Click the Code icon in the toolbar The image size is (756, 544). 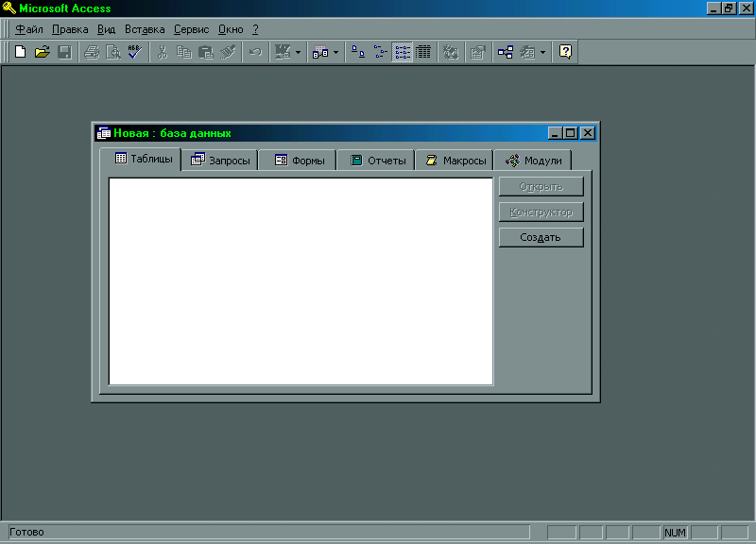(x=451, y=52)
